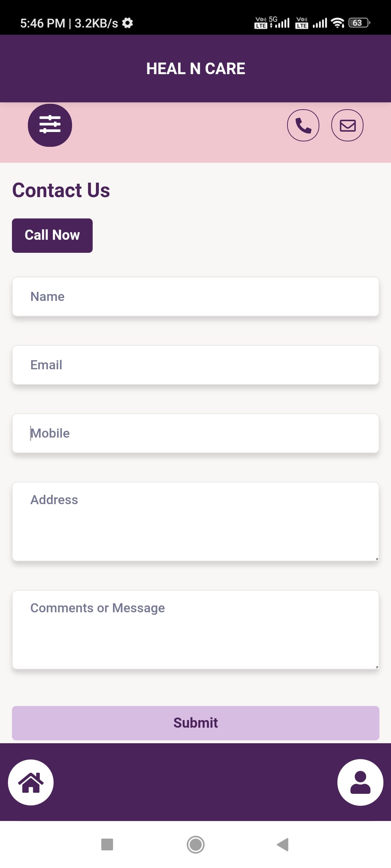
Task: Grab the Address box resize handle
Action: tap(377, 559)
